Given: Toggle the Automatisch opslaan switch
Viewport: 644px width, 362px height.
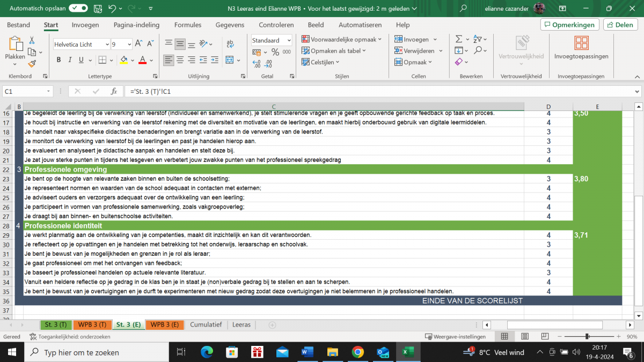Looking at the screenshot, I should tap(78, 8).
